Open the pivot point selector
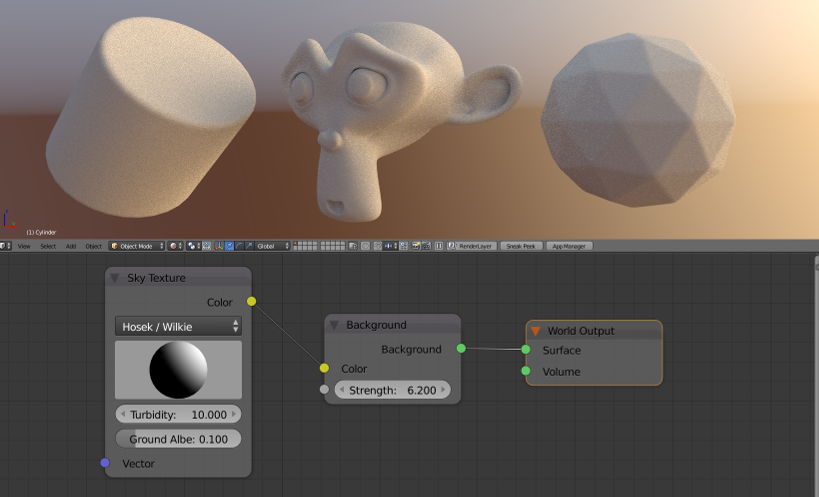 click(x=192, y=246)
